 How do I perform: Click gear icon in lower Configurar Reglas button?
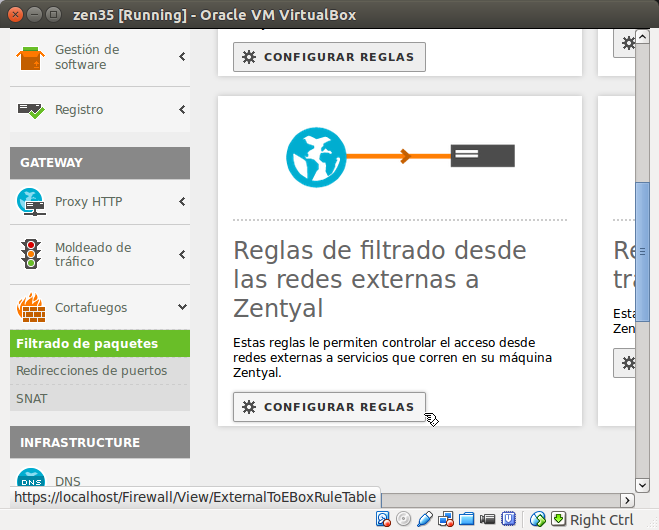[249, 407]
